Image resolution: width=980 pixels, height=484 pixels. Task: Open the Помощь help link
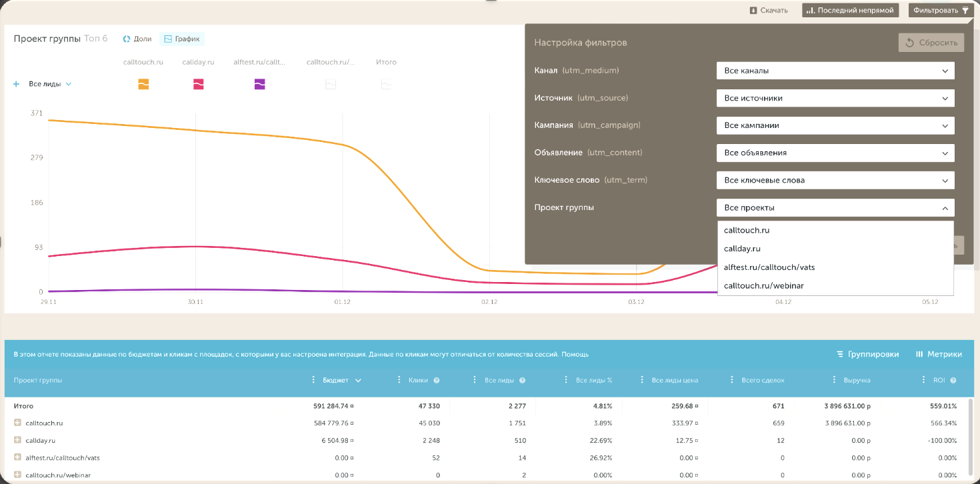pos(575,354)
